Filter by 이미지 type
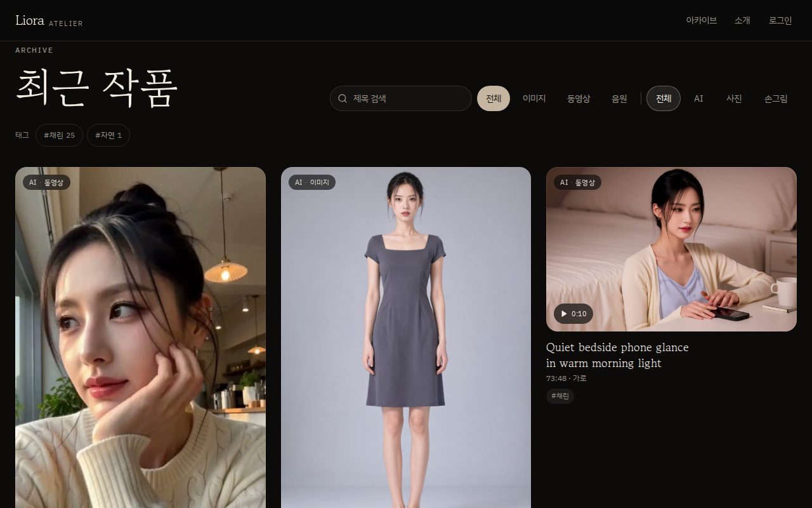This screenshot has height=508, width=812. point(534,98)
